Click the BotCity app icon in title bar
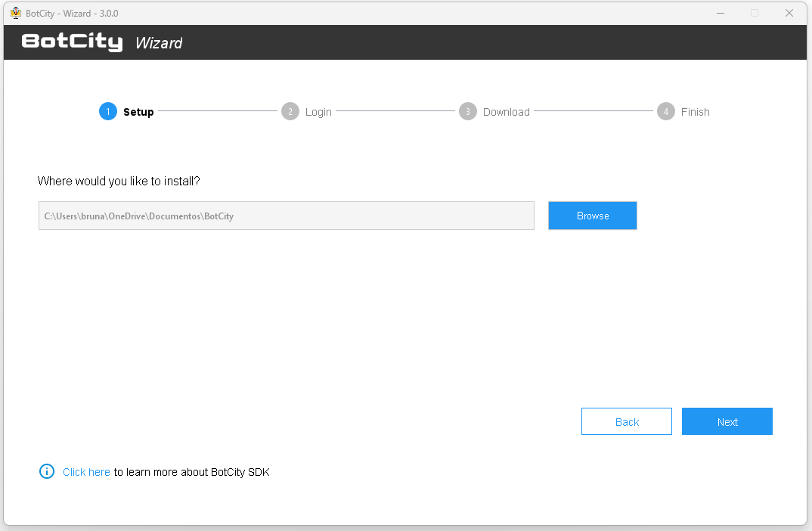 [x=15, y=13]
